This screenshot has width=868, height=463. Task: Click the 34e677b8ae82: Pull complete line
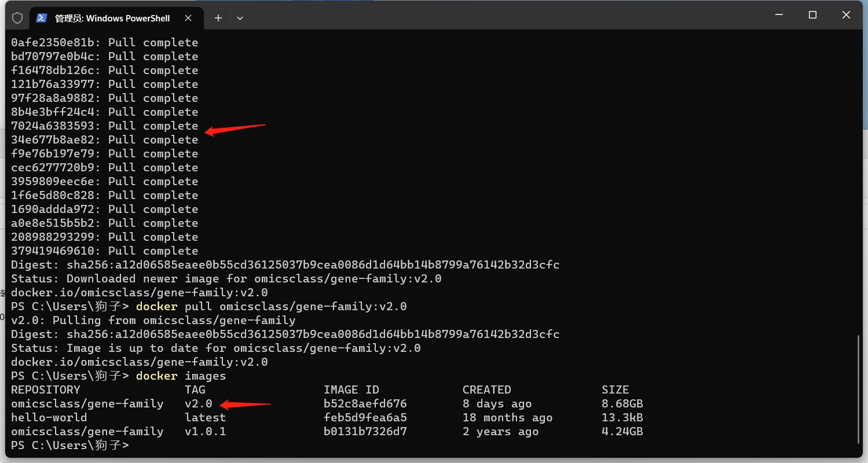click(104, 140)
